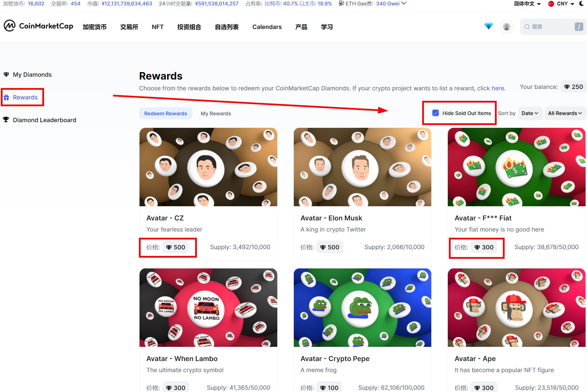Click the ETH gas pump icon
Image resolution: width=587 pixels, height=392 pixels.
pyautogui.click(x=341, y=3)
